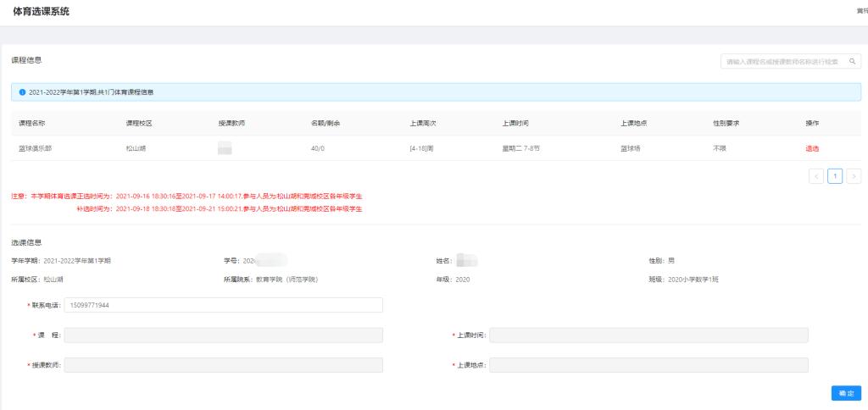Click the 性别要求 column header
This screenshot has height=410, width=868.
(x=726, y=124)
